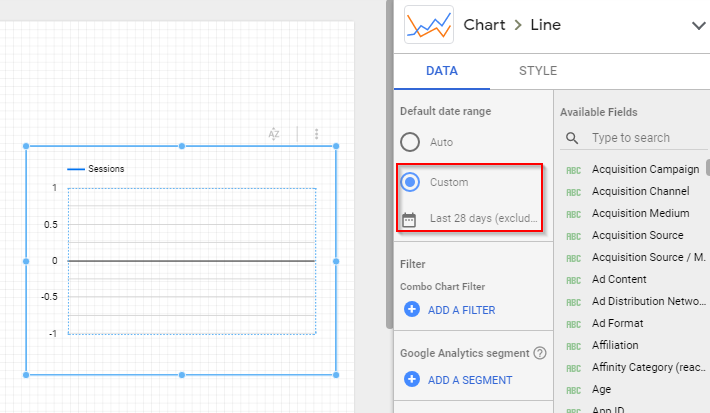Click ABC type icon of Ad Format
This screenshot has height=413, width=710.
(x=574, y=324)
